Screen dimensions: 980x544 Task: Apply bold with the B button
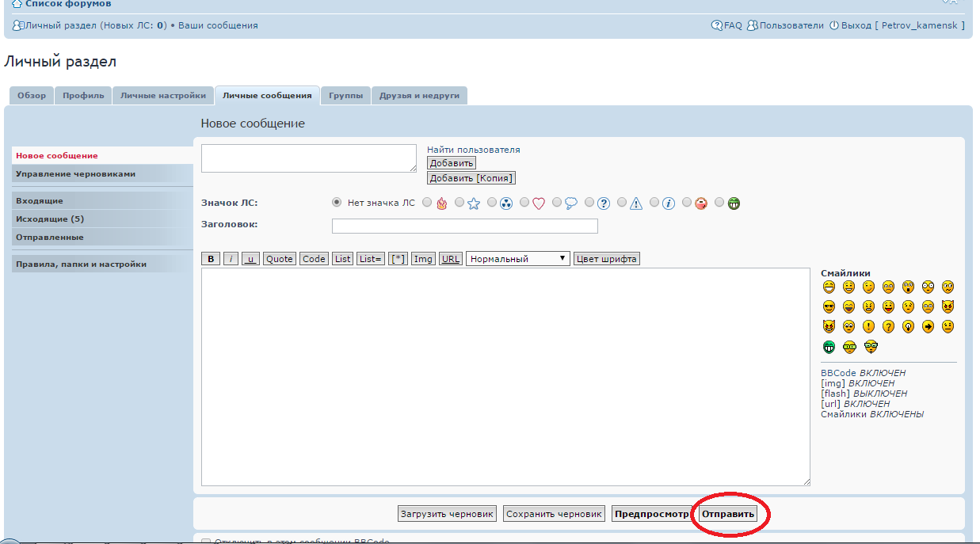pyautogui.click(x=212, y=259)
